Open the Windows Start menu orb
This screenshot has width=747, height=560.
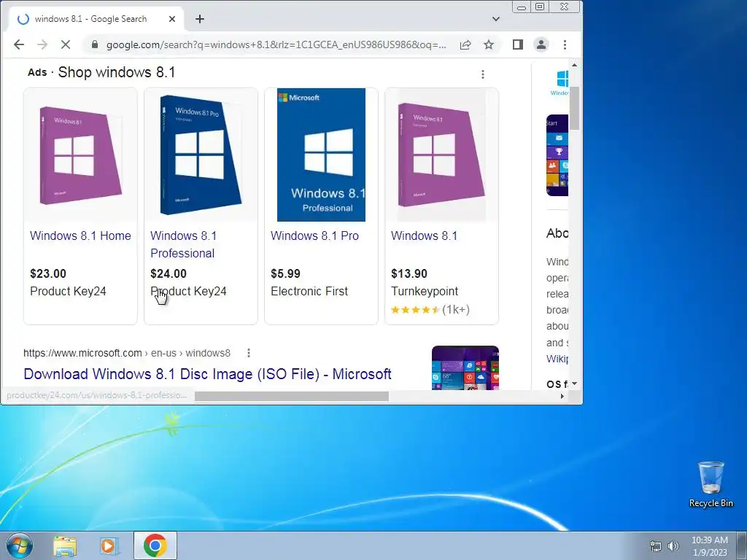tap(20, 545)
